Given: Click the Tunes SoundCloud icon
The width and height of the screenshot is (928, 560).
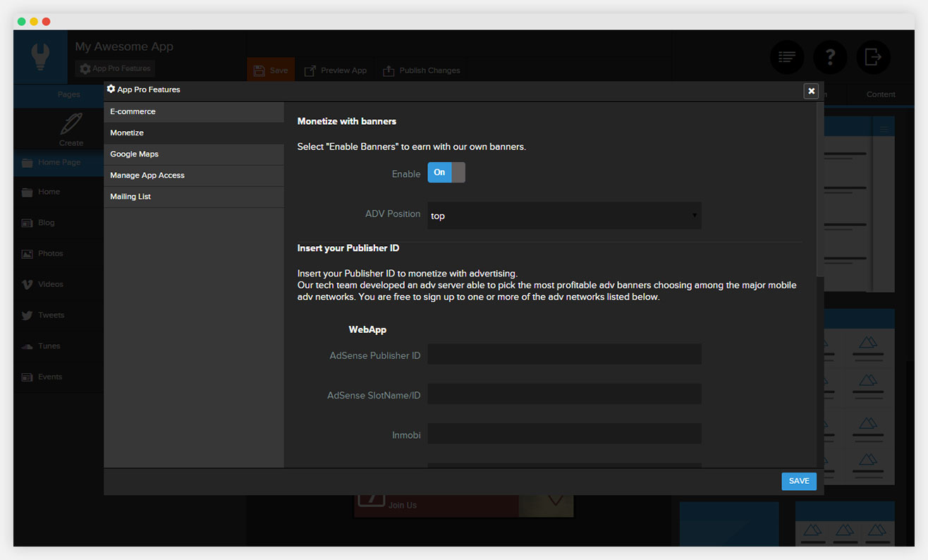Looking at the screenshot, I should [x=28, y=346].
